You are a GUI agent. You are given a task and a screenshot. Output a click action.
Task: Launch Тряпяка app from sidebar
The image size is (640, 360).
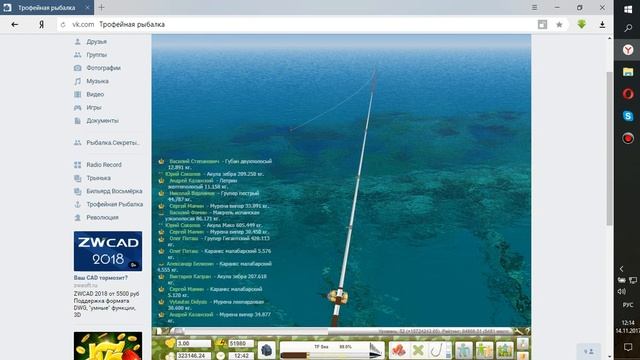(x=98, y=178)
